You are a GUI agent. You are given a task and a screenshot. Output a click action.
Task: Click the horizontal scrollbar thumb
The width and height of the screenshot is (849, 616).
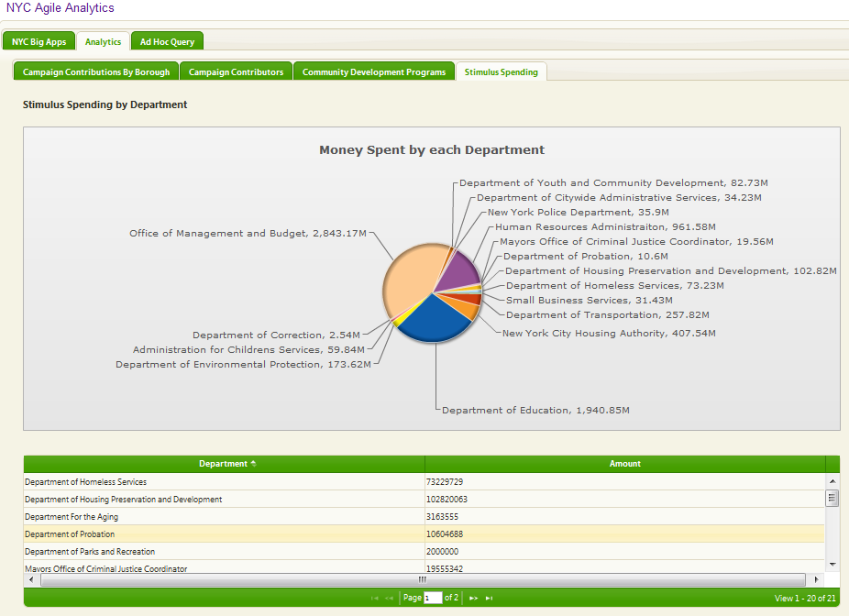[423, 579]
